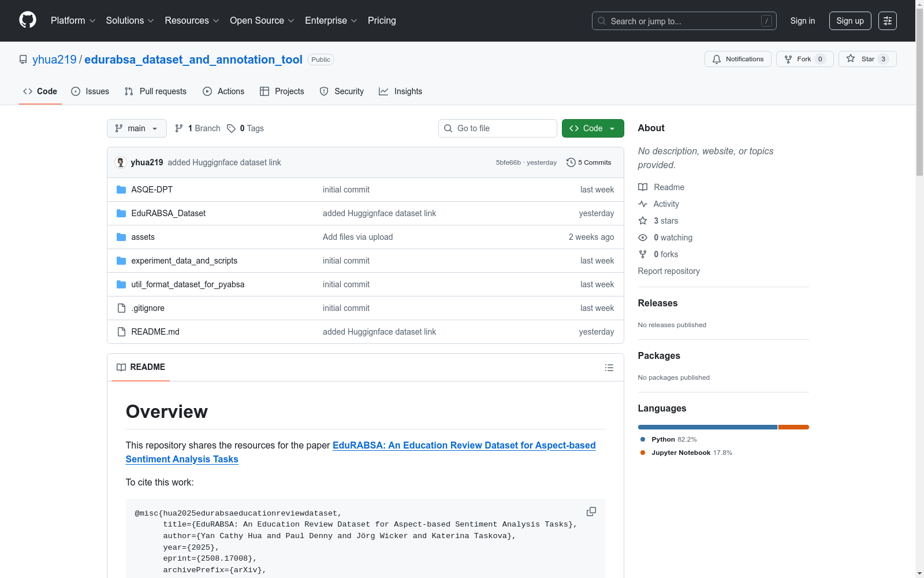Open the Releases section heading
Image resolution: width=924 pixels, height=578 pixels.
658,303
